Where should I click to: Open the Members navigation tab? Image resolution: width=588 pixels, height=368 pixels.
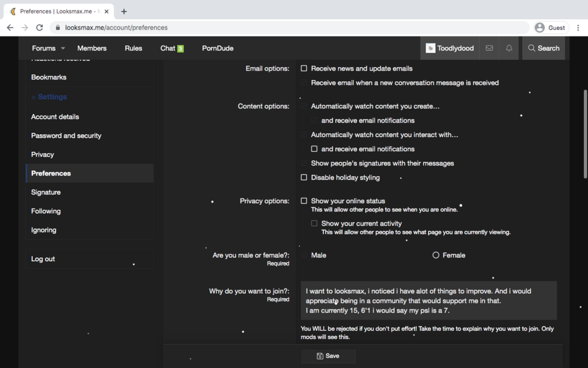pyautogui.click(x=92, y=48)
